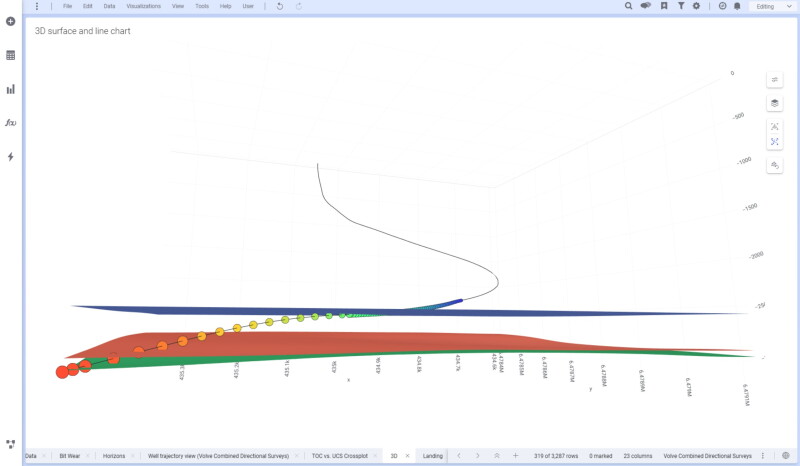Open the search magnifier tool
The height and width of the screenshot is (466, 800).
pos(629,6)
